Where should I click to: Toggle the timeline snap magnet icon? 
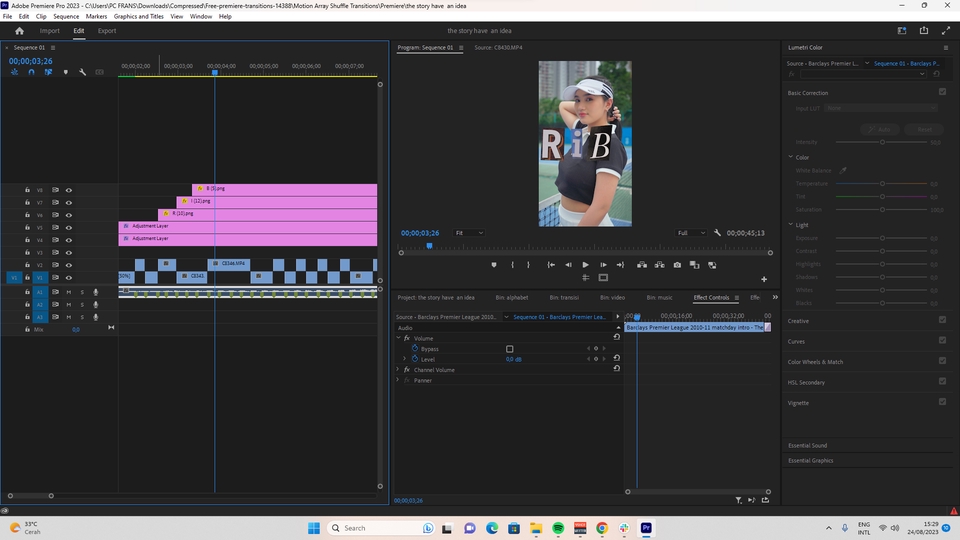pyautogui.click(x=31, y=72)
